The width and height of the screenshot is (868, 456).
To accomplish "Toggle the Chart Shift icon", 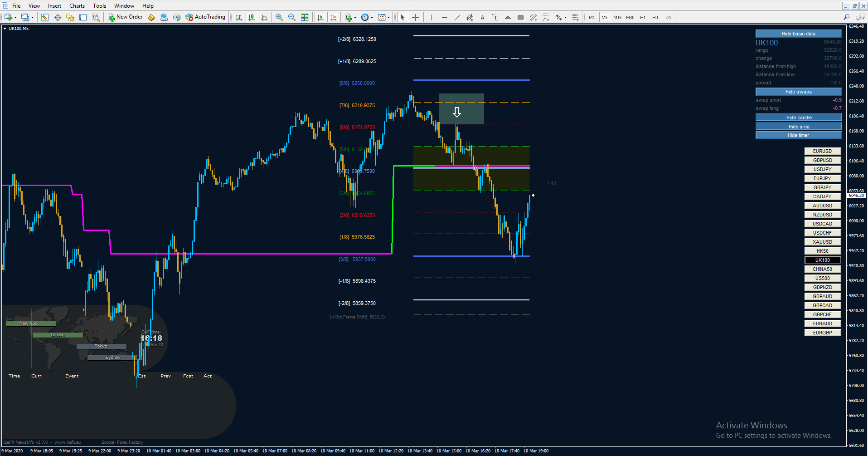I will 333,17.
